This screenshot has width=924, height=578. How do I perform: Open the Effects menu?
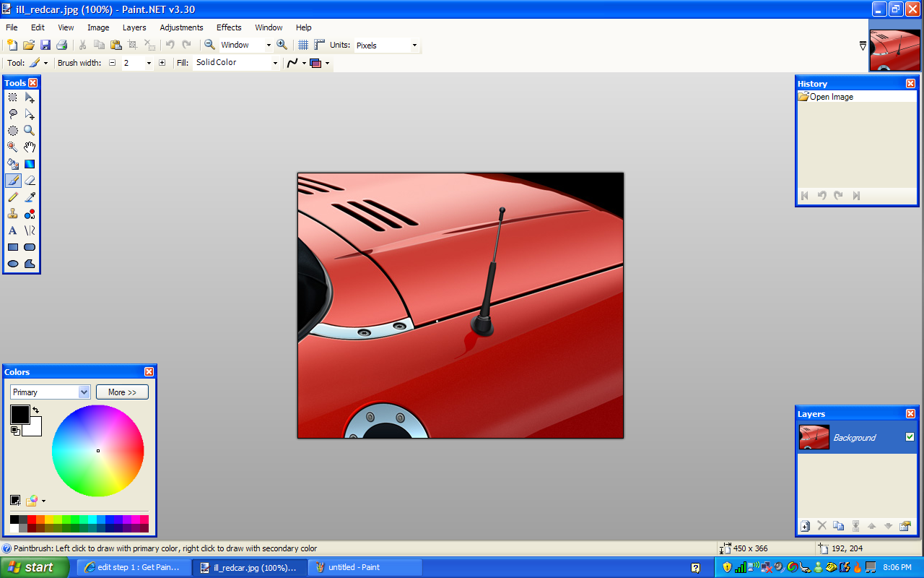point(229,27)
